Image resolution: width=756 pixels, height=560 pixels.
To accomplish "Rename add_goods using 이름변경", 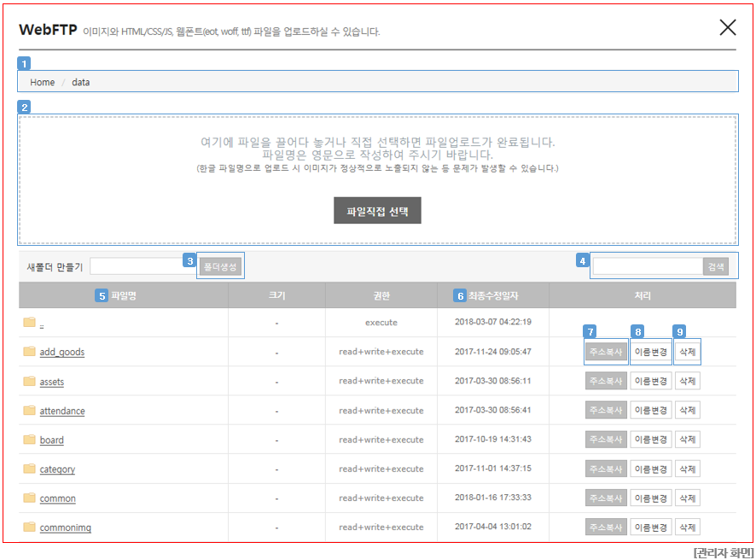I will 651,352.
